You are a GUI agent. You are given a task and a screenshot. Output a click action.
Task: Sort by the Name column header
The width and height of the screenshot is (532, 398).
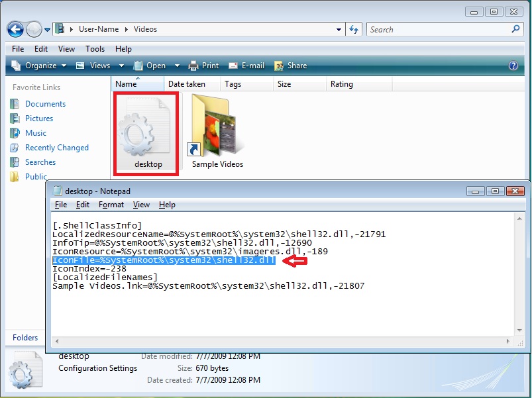coord(137,83)
